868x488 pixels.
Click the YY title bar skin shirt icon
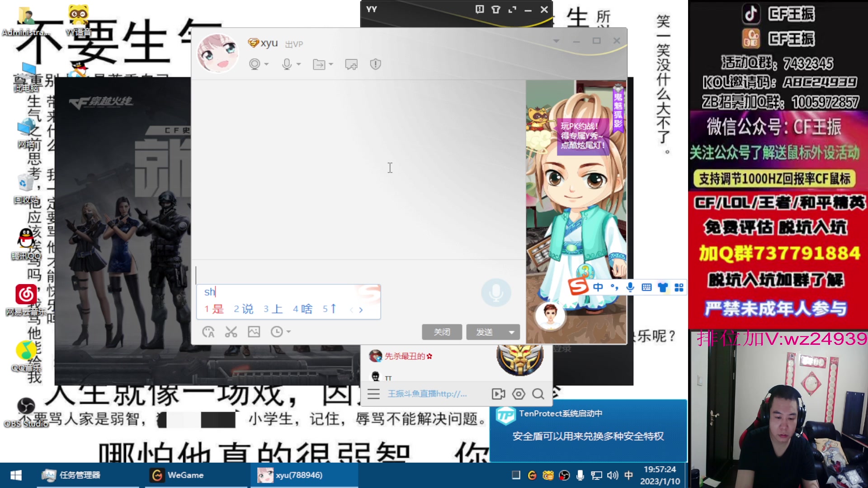pyautogui.click(x=496, y=9)
